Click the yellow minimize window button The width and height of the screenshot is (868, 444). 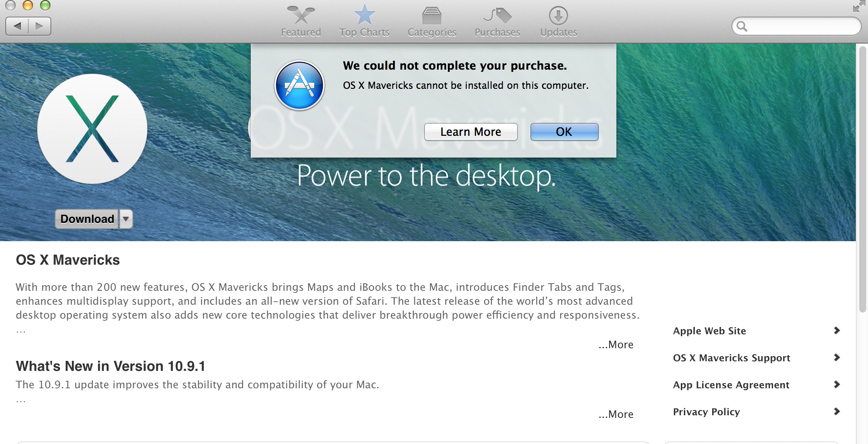point(28,5)
